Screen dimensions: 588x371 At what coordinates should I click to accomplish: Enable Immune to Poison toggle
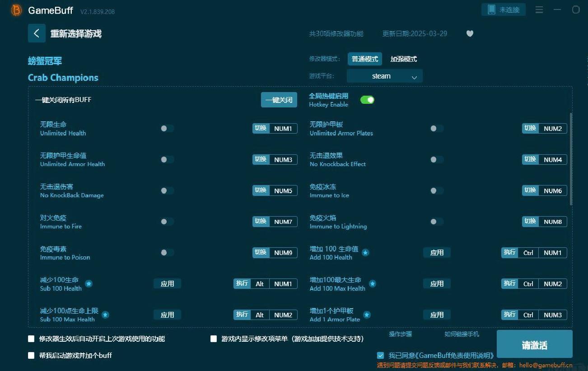click(167, 253)
